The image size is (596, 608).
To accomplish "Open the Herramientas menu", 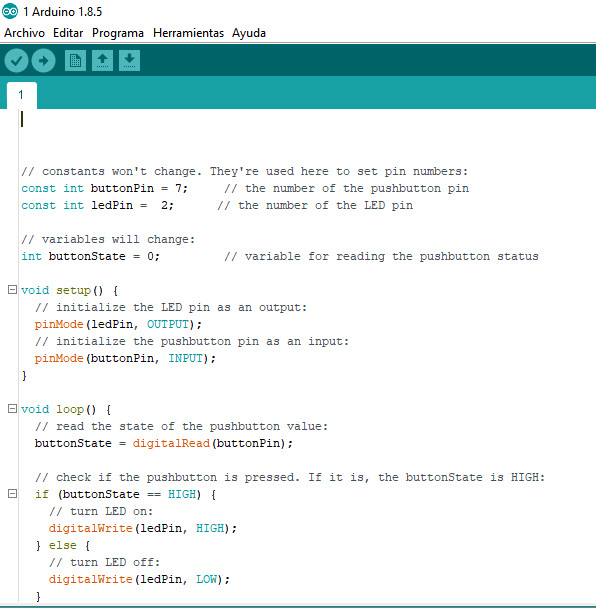I will 188,33.
